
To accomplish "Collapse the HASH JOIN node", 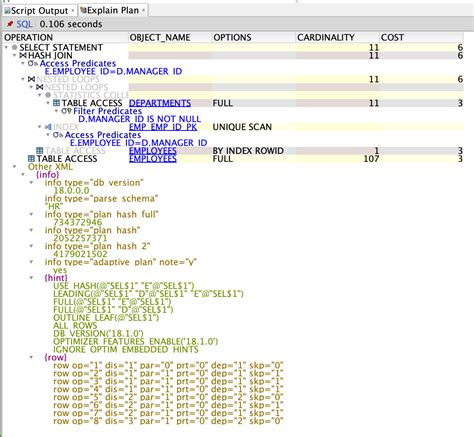I will coord(15,55).
